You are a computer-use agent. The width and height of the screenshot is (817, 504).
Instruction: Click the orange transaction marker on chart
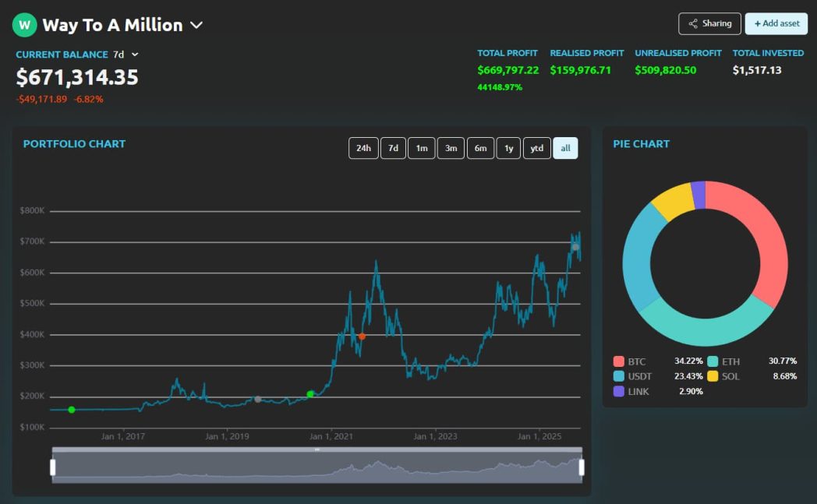click(x=362, y=337)
